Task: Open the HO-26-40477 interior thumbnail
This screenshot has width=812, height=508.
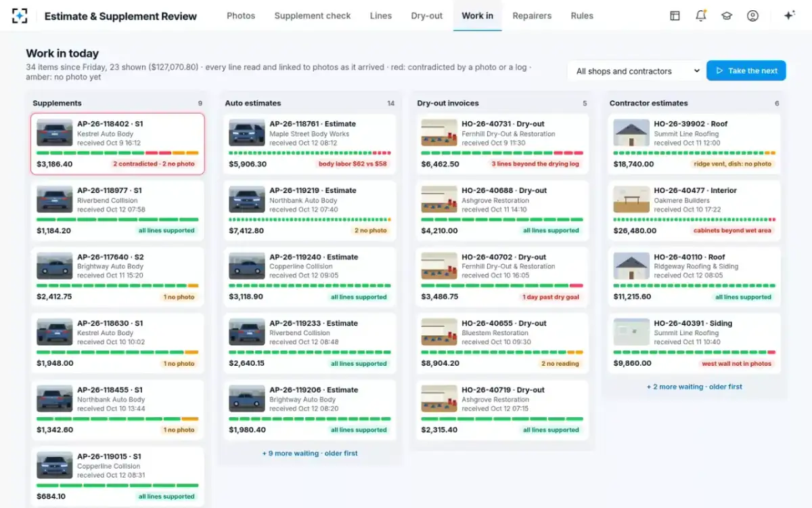Action: coord(631,199)
